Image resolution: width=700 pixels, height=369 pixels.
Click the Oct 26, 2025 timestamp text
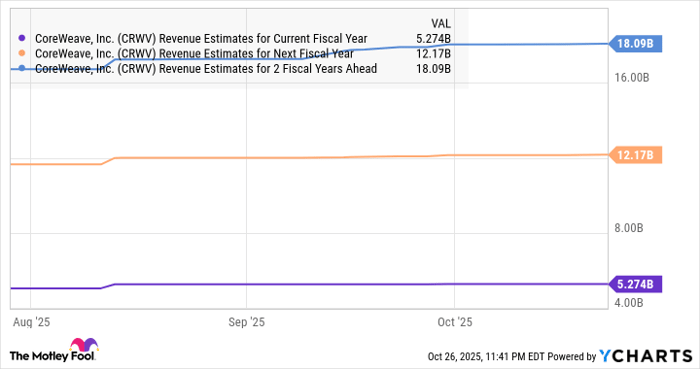tap(486, 357)
